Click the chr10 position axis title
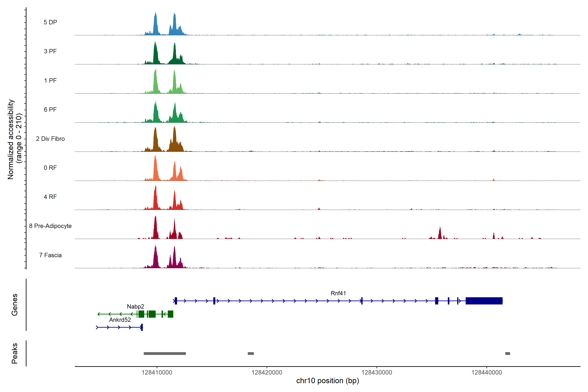588x392 pixels. click(x=327, y=381)
